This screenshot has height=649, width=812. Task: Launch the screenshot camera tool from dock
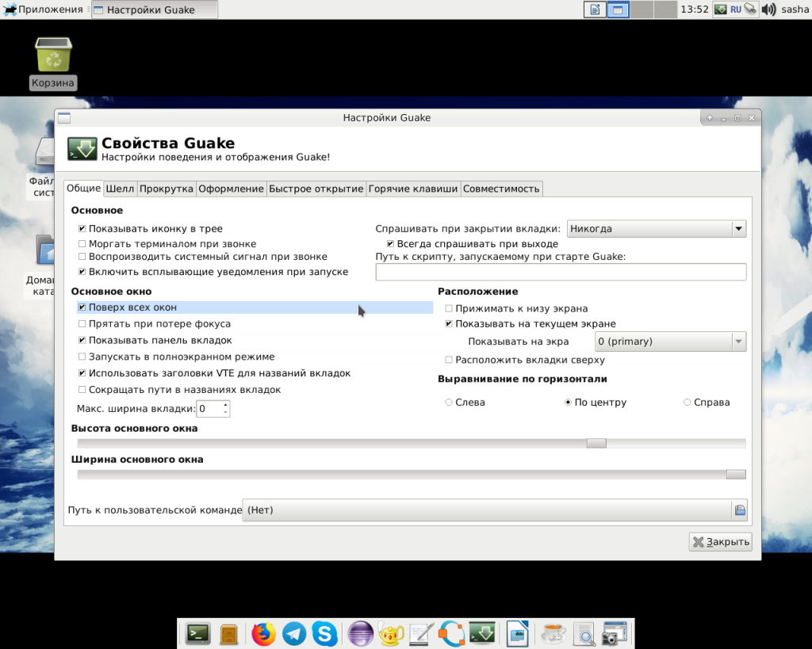615,633
